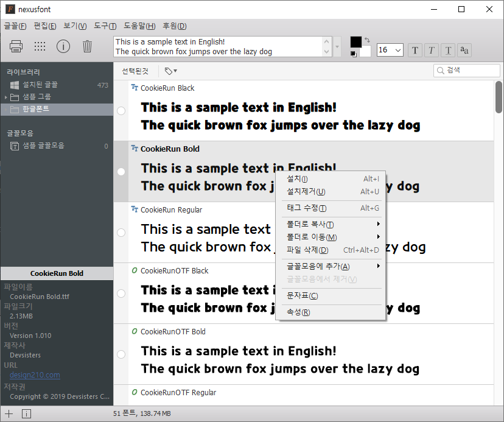Click the CookieRunOTF Regular font name
The width and height of the screenshot is (504, 422).
[178, 393]
